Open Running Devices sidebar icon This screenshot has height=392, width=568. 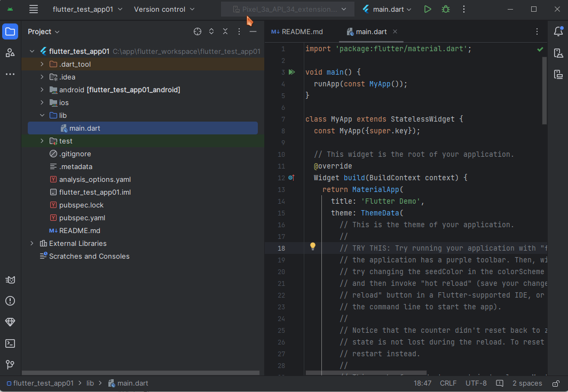point(558,74)
